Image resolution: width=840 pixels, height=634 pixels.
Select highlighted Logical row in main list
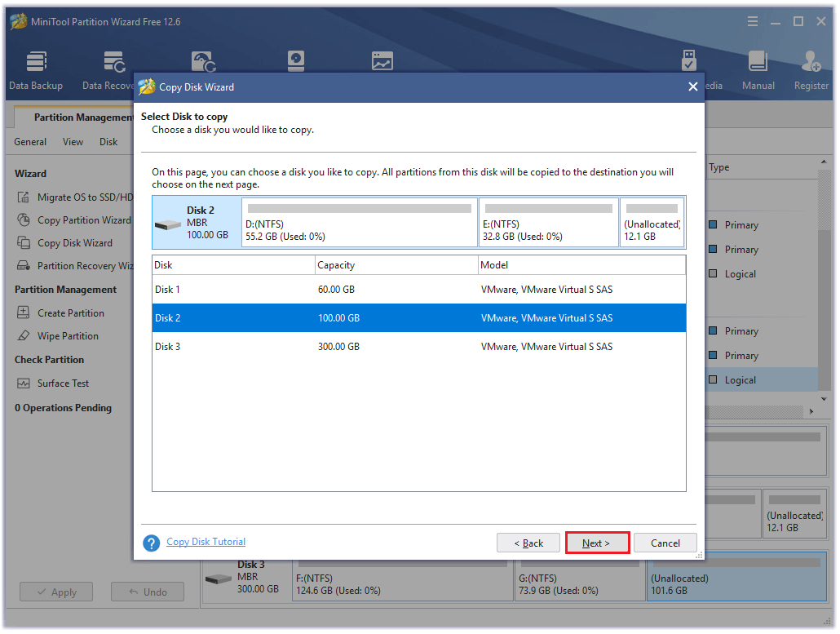coord(761,380)
